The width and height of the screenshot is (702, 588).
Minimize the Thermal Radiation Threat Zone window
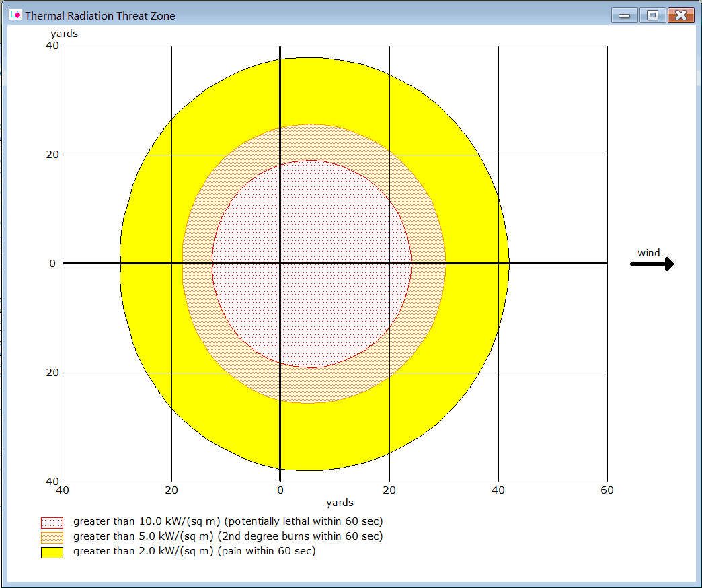[624, 15]
